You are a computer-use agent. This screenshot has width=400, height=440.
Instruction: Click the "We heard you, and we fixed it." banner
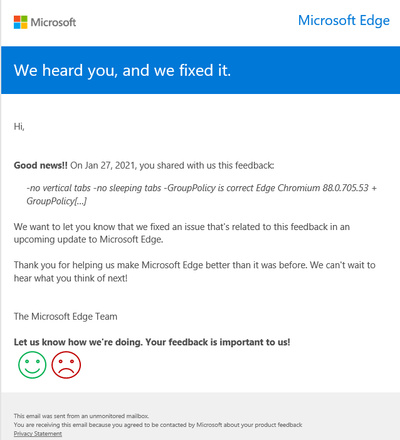click(x=200, y=70)
